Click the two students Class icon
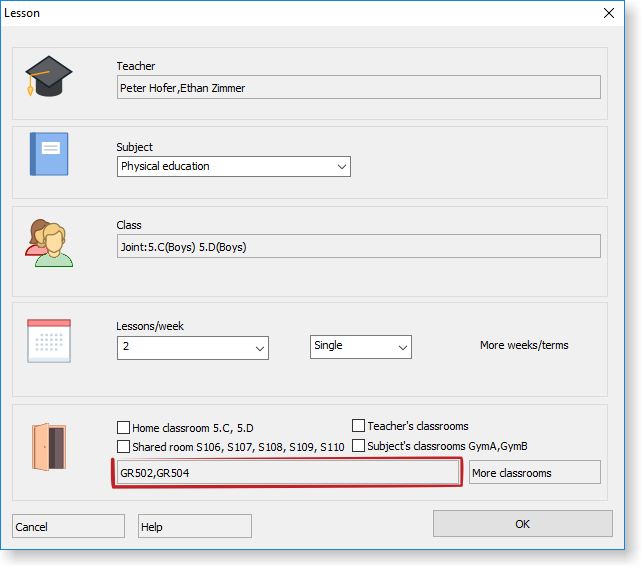This screenshot has width=642, height=567. [49, 243]
